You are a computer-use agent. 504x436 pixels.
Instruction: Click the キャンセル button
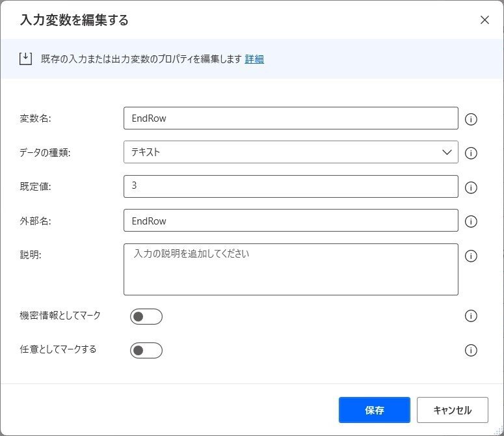[452, 410]
